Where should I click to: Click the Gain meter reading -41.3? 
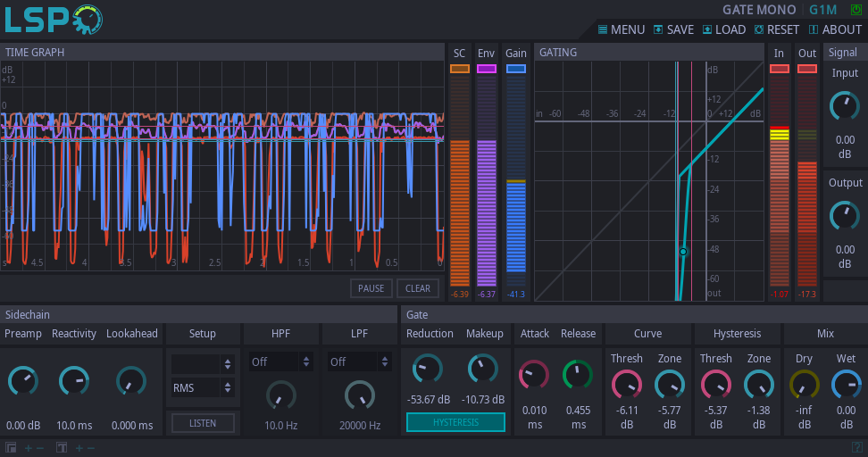(516, 295)
